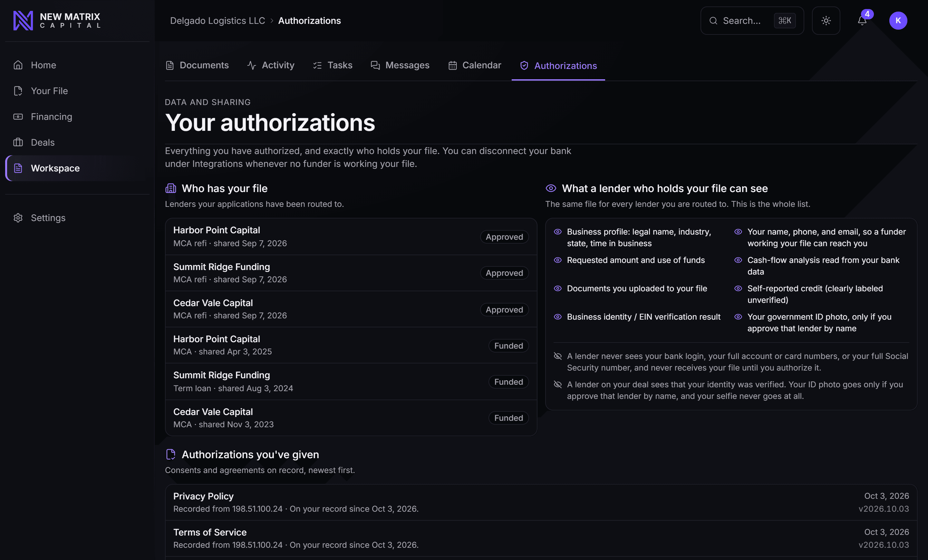The height and width of the screenshot is (560, 928).
Task: Open the Privacy Policy consent record
Action: pyautogui.click(x=541, y=502)
